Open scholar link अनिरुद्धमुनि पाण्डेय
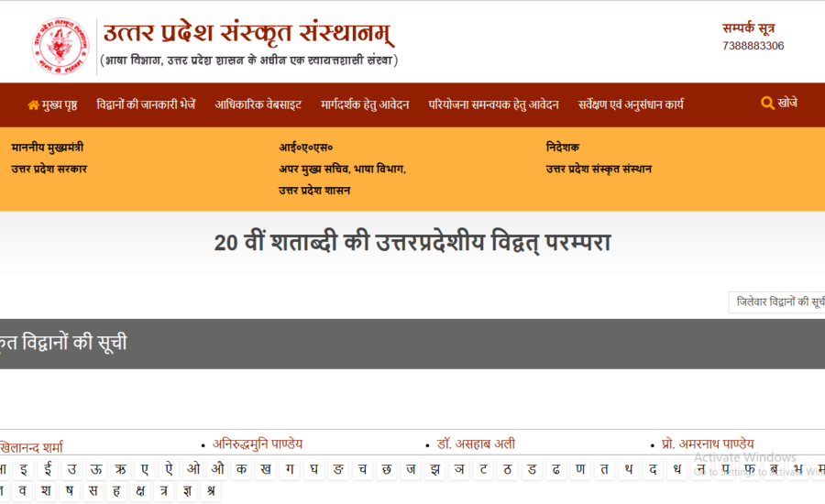This screenshot has width=825, height=504. pos(258,444)
